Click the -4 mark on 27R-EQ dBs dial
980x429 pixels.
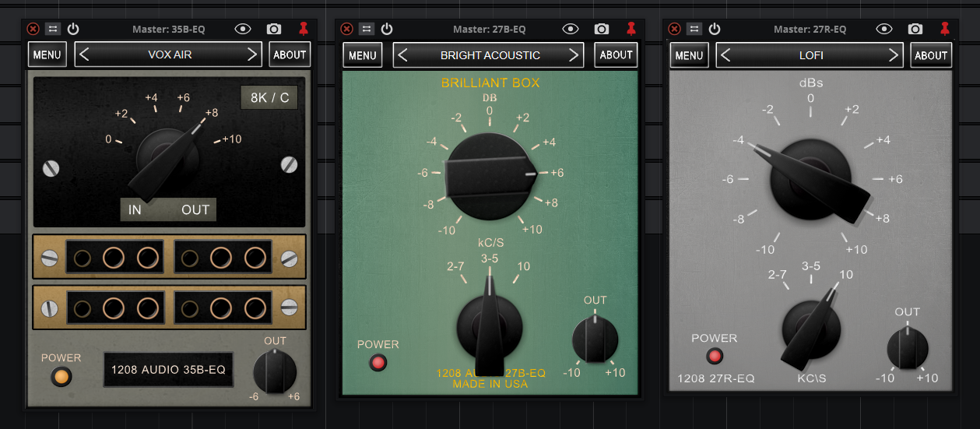[739, 141]
